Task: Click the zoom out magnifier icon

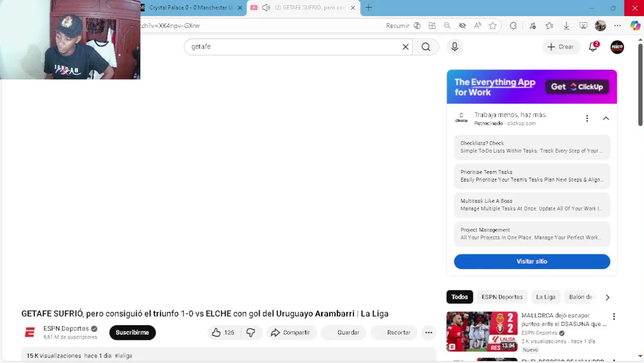Action: 447,26
